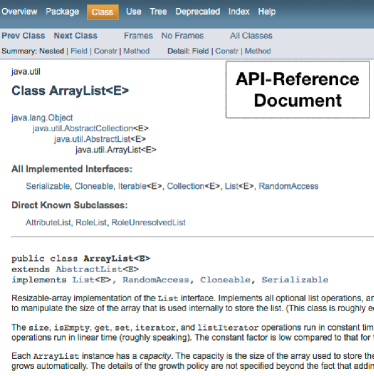This screenshot has width=374, height=376.
Task: Click the Class ArrayList<E> heading
Action: pyautogui.click(x=70, y=91)
